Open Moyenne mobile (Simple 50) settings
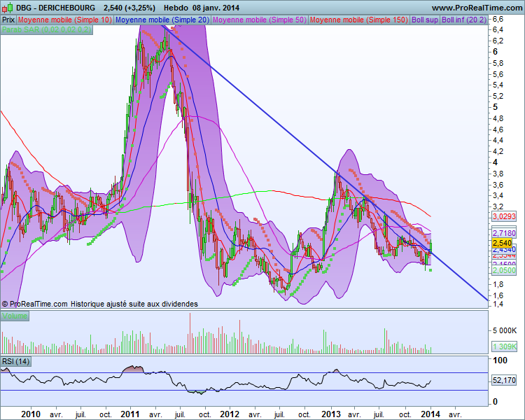 pyautogui.click(x=260, y=20)
